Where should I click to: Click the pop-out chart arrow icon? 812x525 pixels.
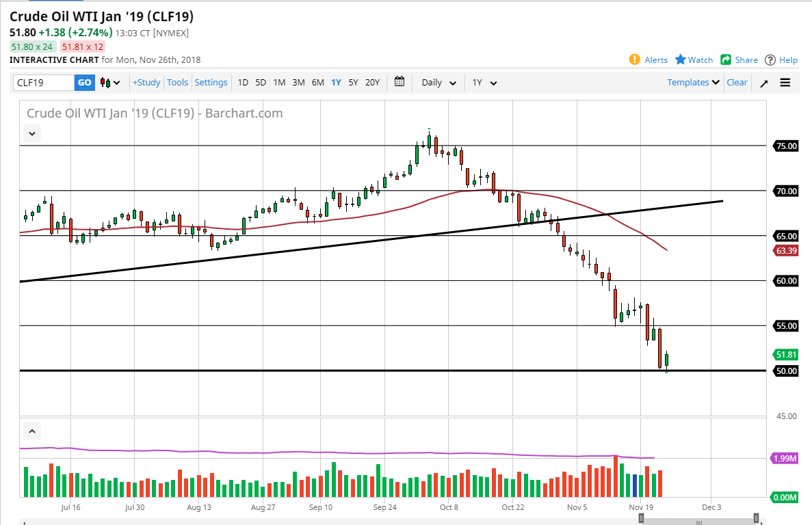point(764,83)
